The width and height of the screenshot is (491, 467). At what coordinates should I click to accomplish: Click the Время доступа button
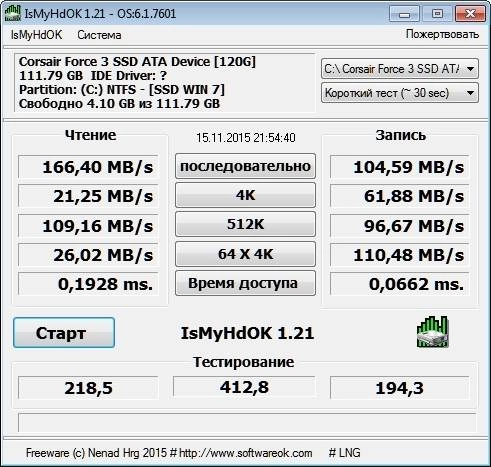pos(245,283)
